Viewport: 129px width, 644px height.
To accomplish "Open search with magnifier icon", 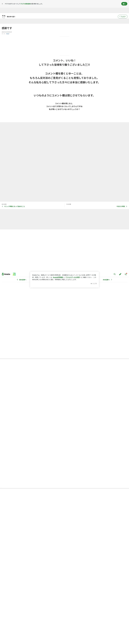I will point(115,274).
